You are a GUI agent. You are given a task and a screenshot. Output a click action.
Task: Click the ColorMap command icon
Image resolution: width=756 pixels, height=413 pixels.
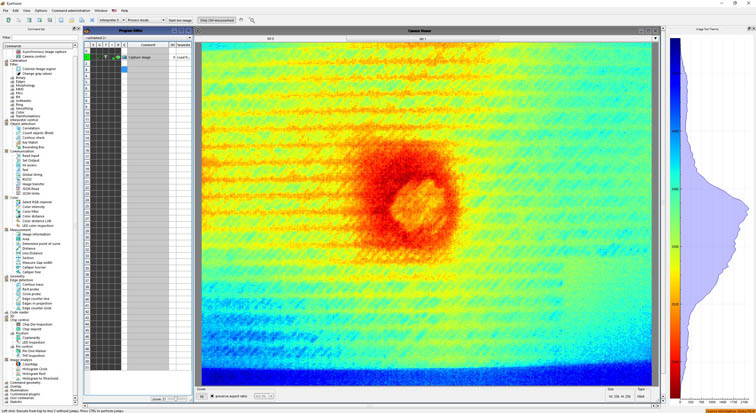pos(19,362)
